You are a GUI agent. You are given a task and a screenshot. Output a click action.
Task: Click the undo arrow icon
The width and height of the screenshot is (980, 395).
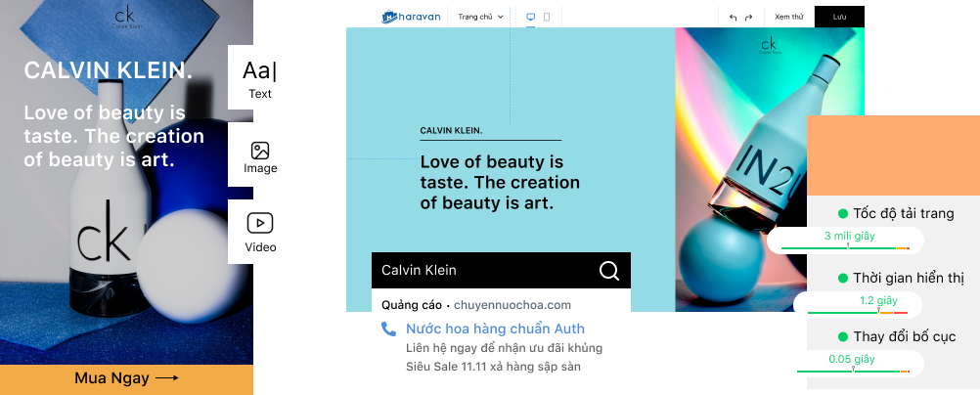(734, 18)
